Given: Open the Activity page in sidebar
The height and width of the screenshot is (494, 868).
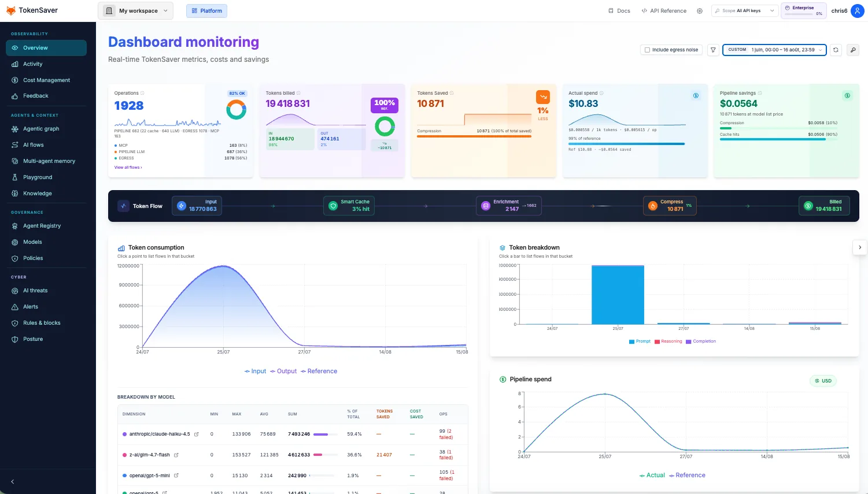Looking at the screenshot, I should [46, 64].
